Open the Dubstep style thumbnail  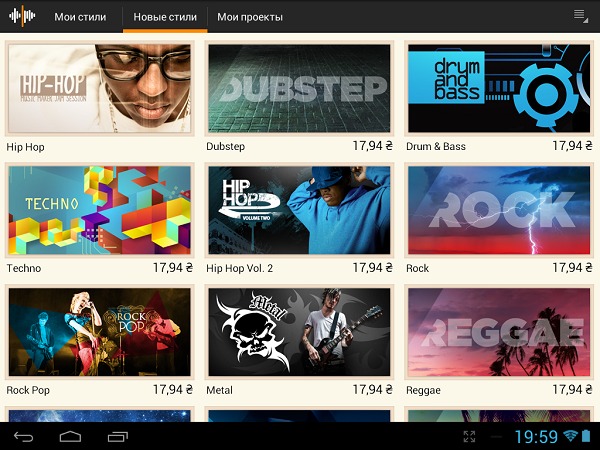pos(299,88)
